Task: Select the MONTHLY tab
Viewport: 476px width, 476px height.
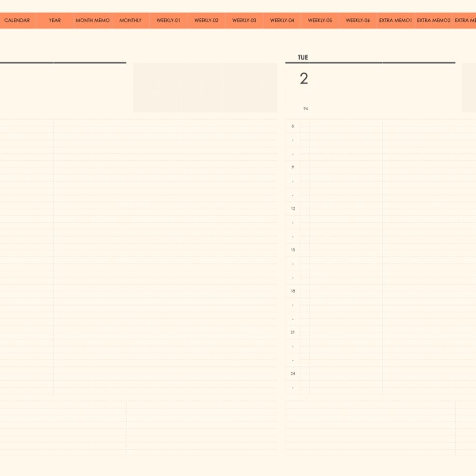Action: [130, 20]
